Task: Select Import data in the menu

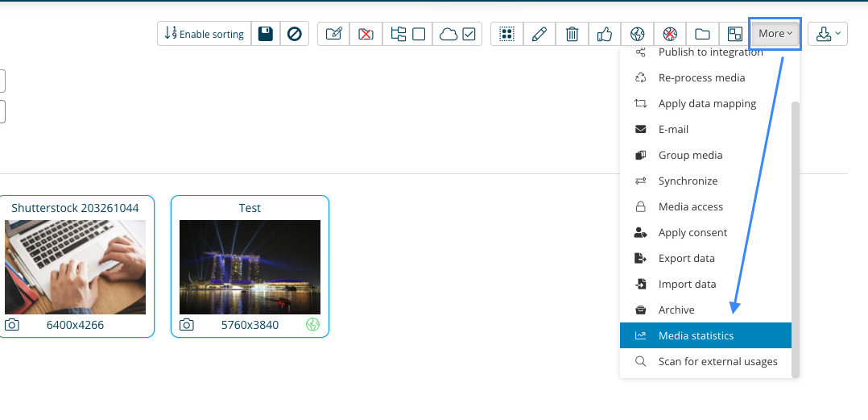Action: point(706,284)
